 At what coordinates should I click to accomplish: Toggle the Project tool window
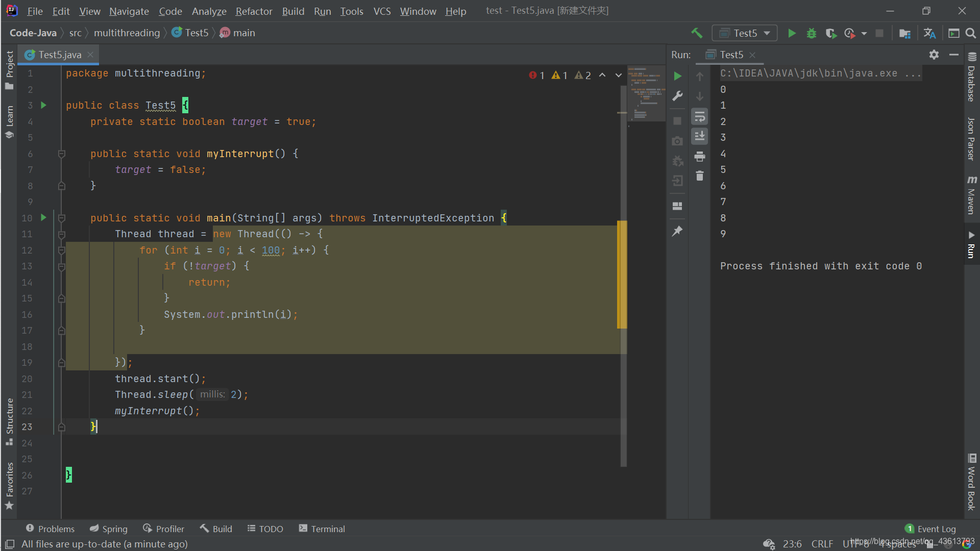[9, 70]
